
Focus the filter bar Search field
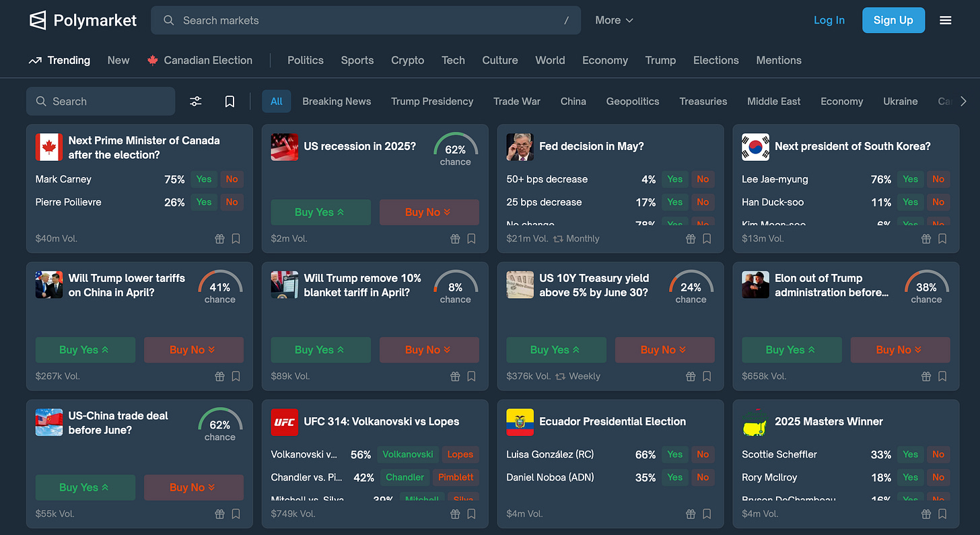click(x=100, y=102)
